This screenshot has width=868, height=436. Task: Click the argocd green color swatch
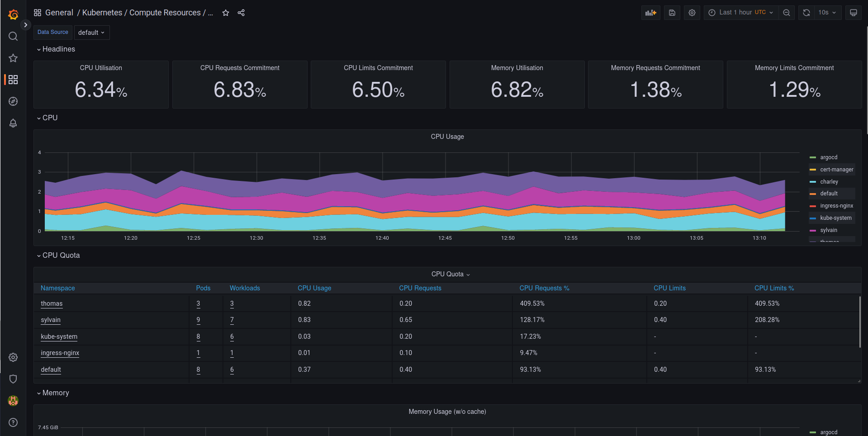click(x=812, y=157)
